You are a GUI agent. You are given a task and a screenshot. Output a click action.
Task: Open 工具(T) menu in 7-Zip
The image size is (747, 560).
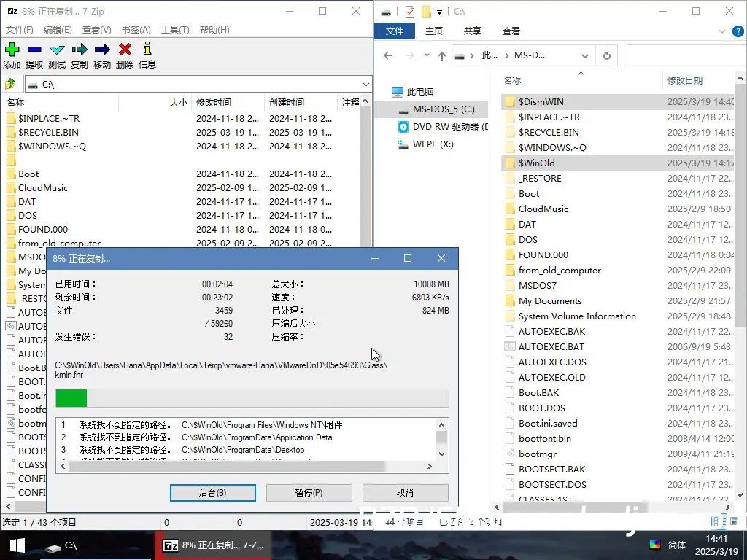(x=175, y=29)
